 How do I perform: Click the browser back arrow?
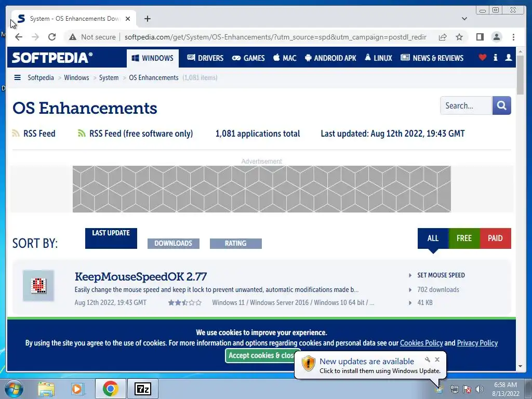tap(19, 37)
